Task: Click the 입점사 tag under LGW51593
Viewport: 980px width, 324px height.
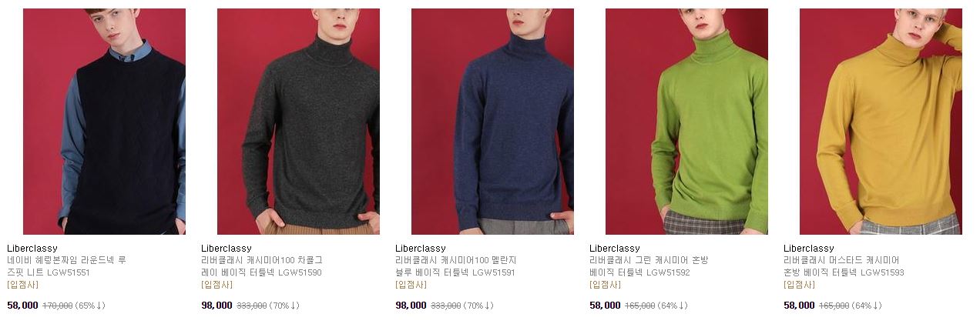Action: 799,285
